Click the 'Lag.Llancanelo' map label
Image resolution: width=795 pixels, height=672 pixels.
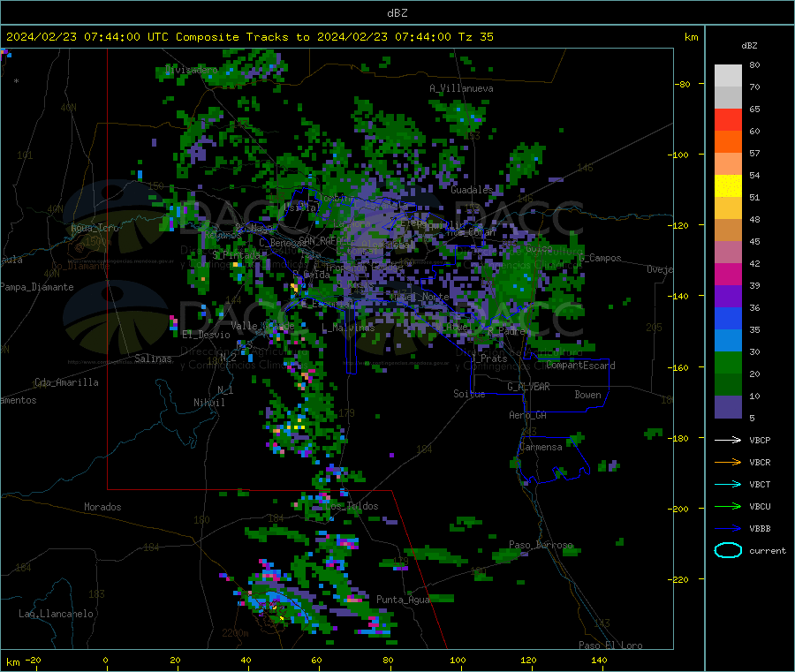(x=57, y=615)
